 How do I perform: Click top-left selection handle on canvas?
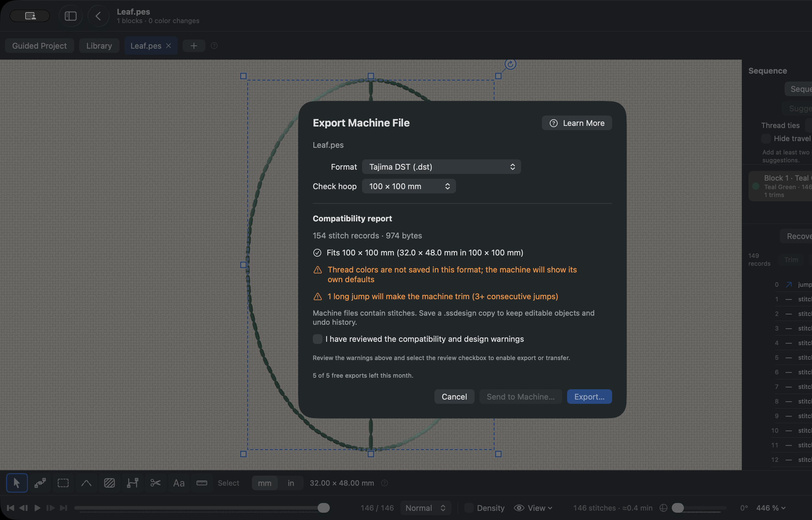pyautogui.click(x=243, y=76)
